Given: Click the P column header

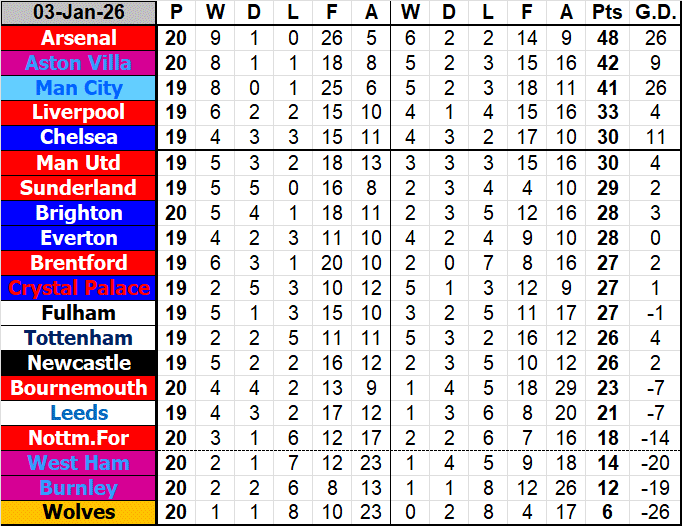Looking at the screenshot, I should [x=177, y=13].
